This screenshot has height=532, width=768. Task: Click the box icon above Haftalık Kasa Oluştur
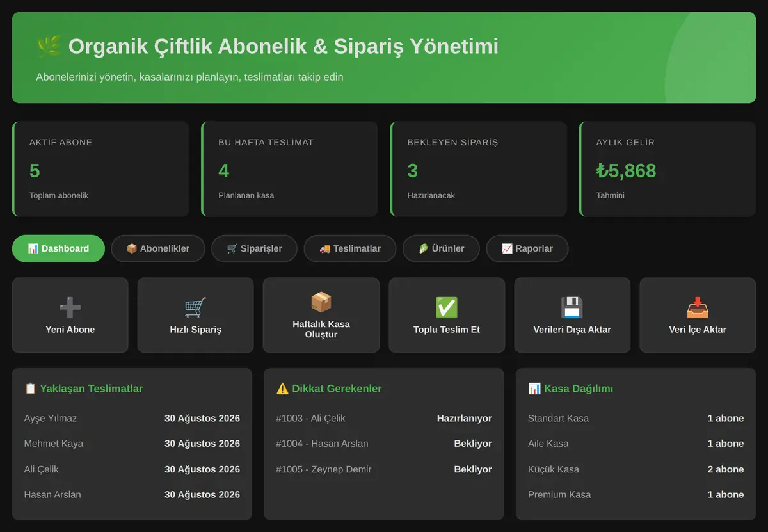coord(321,302)
